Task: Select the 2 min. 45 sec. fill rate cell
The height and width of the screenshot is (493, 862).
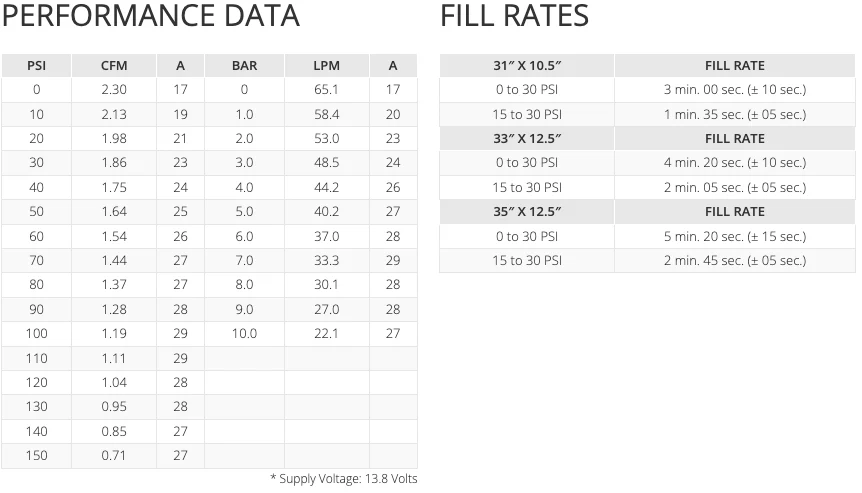Action: [x=734, y=261]
